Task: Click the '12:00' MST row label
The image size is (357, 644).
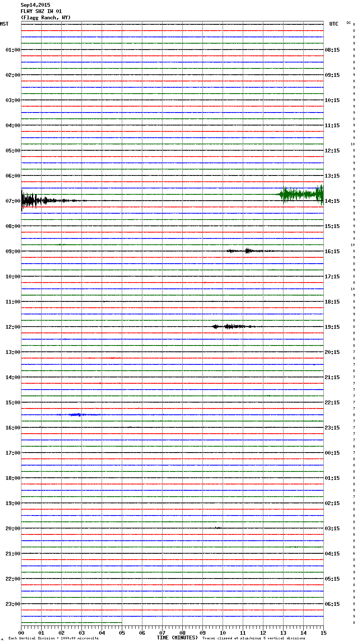Action: pyautogui.click(x=13, y=327)
